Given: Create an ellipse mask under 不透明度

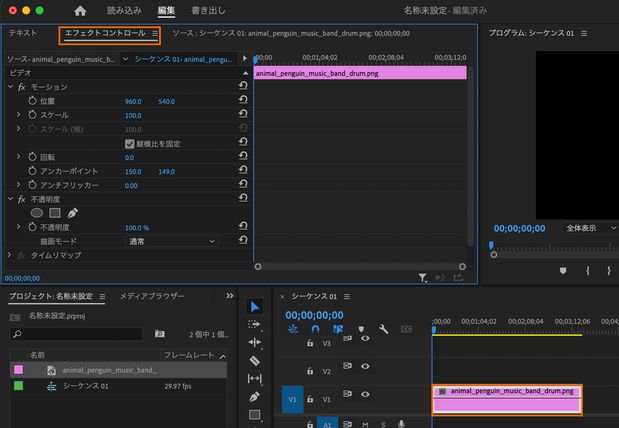Looking at the screenshot, I should [37, 213].
